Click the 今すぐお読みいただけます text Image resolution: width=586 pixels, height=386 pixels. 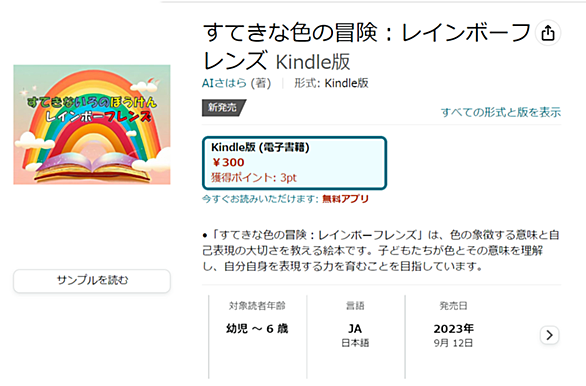[x=260, y=199]
